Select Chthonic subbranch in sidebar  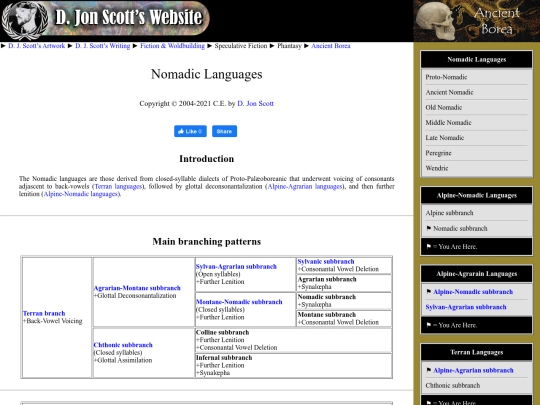(x=477, y=385)
